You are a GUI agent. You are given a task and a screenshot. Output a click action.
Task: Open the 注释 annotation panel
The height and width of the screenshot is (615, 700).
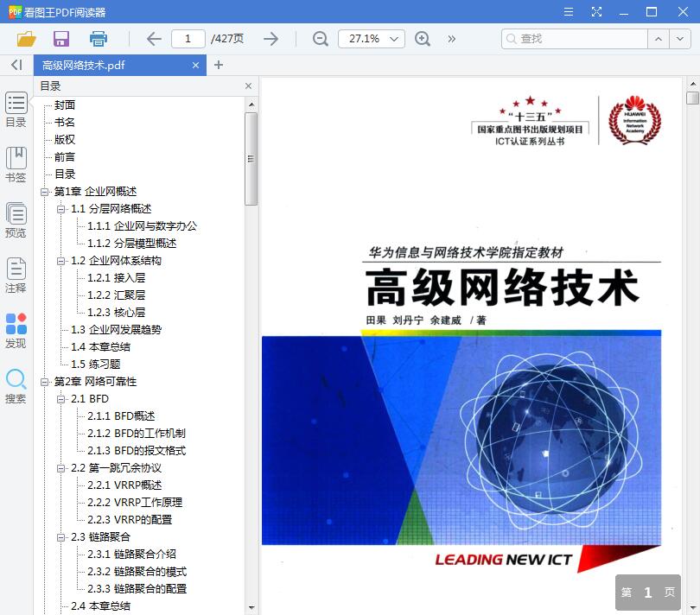[x=16, y=275]
